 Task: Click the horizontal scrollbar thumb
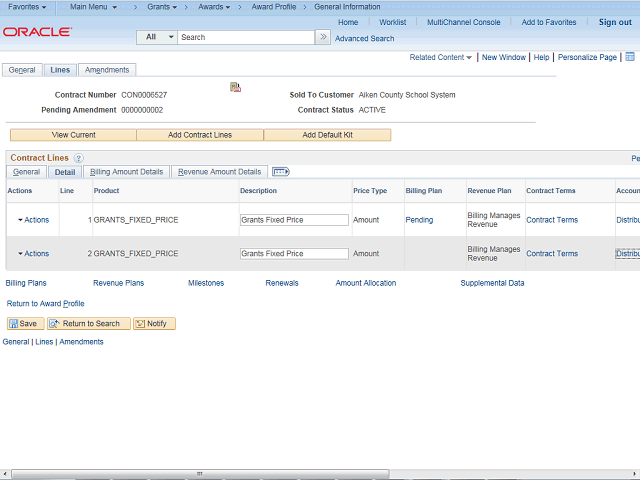(200, 474)
